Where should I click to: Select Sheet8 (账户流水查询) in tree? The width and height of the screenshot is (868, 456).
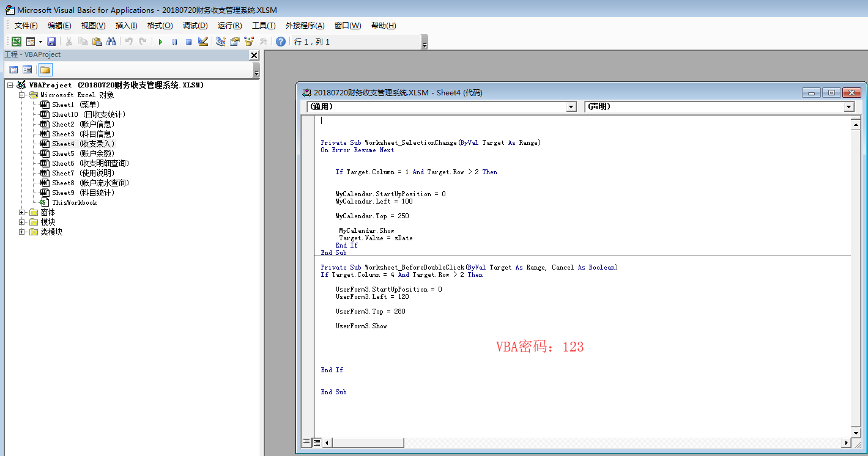click(84, 183)
